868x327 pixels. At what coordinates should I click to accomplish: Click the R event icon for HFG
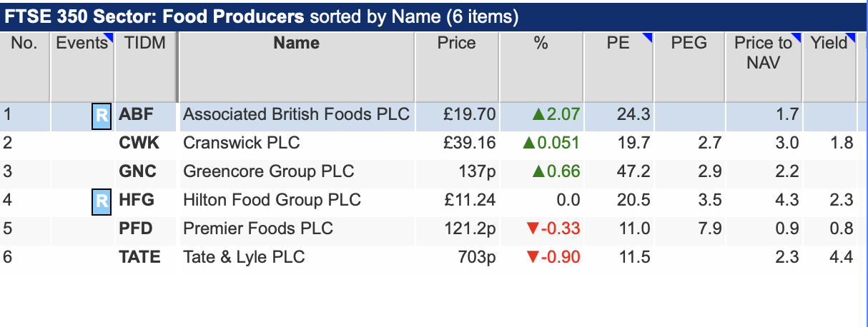coord(102,201)
